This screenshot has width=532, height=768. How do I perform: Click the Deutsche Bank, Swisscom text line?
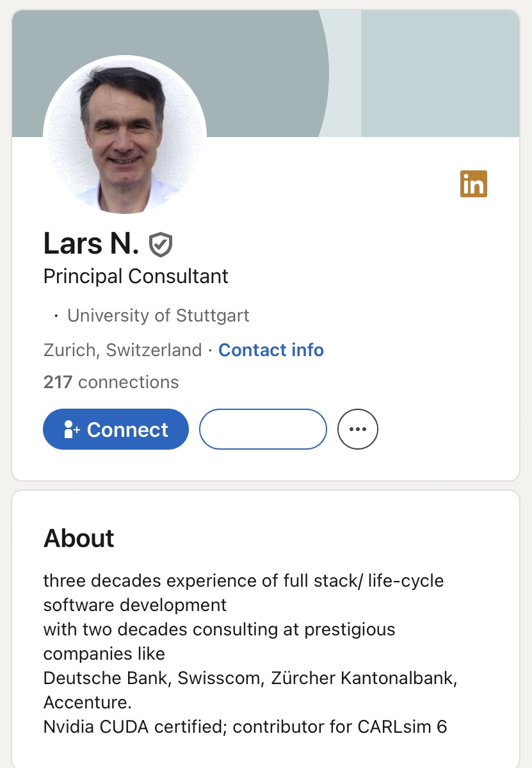pyautogui.click(x=250, y=678)
